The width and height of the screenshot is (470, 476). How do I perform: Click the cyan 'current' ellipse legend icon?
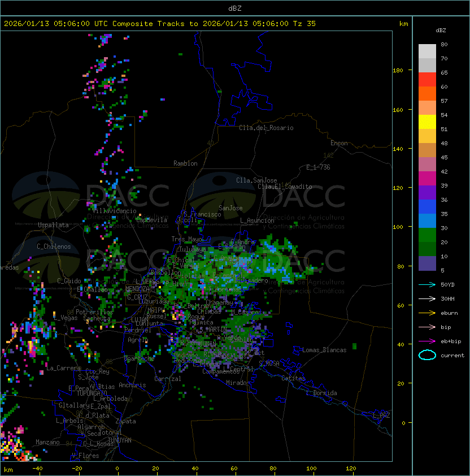tap(427, 355)
